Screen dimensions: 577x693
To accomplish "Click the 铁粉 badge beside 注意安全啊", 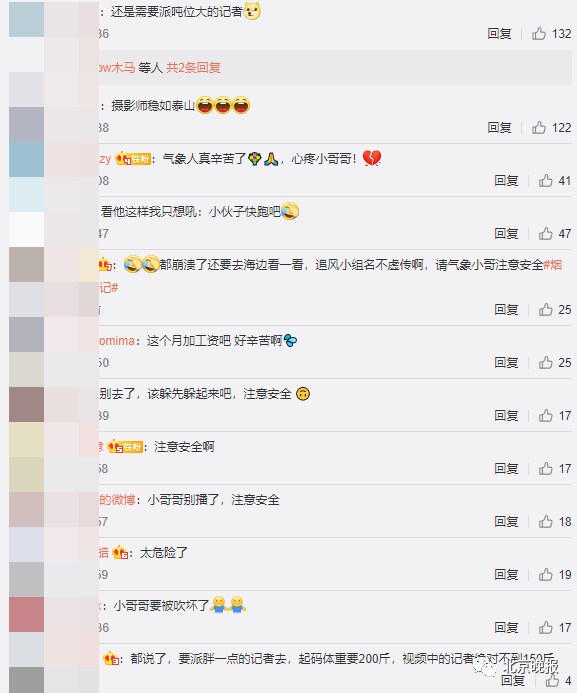I will (125, 447).
